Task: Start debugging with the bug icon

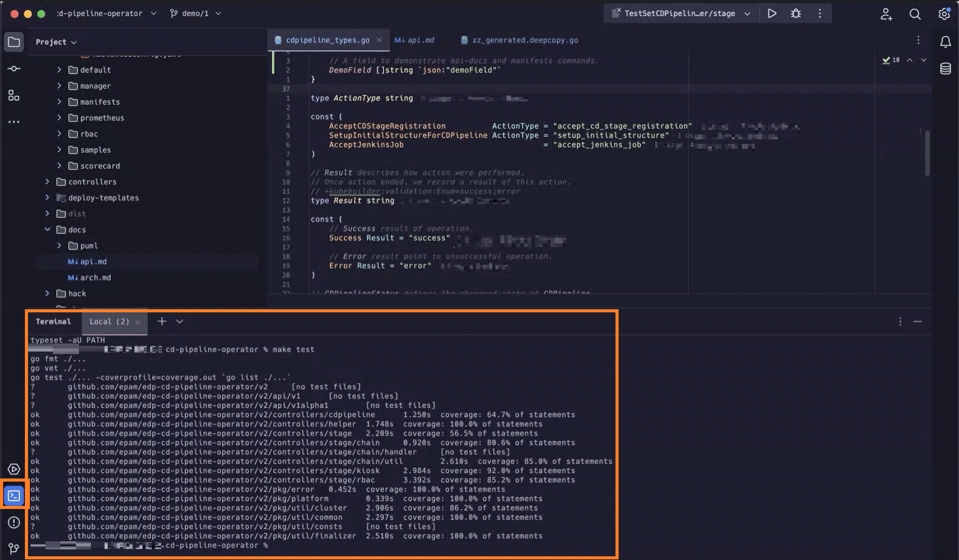Action: pos(795,13)
